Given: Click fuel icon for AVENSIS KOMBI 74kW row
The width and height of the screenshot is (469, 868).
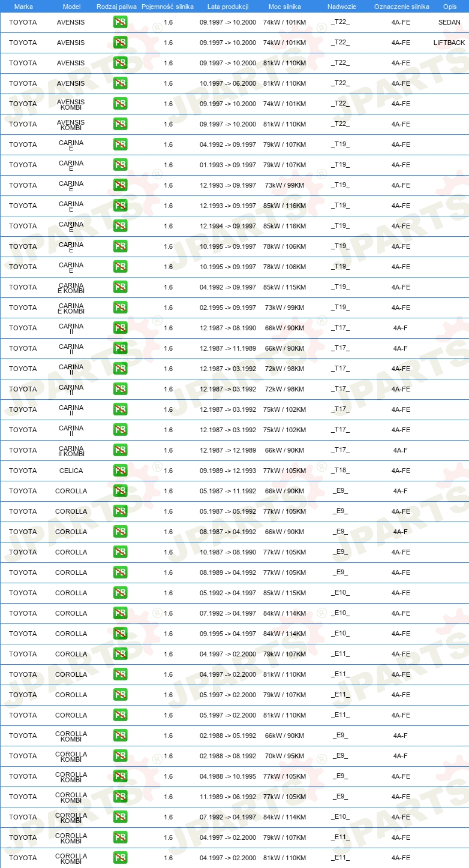Looking at the screenshot, I should (120, 104).
